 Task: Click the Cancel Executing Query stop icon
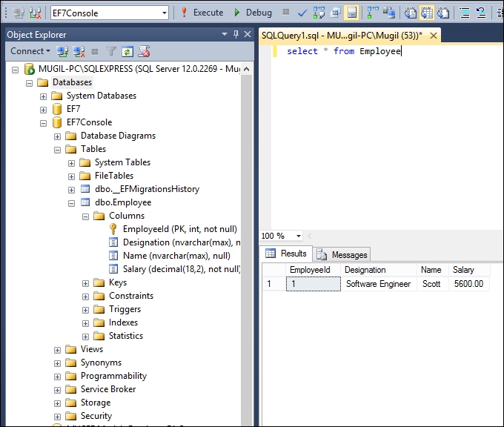(x=286, y=12)
